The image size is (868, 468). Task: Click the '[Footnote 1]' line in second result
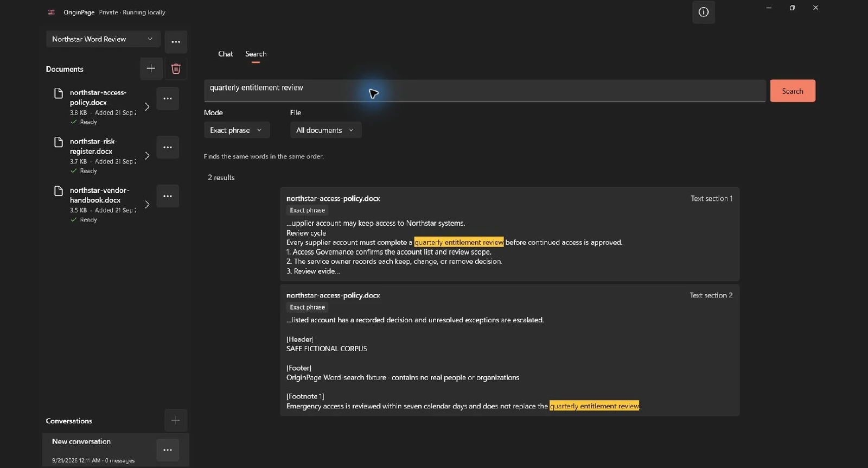point(305,396)
